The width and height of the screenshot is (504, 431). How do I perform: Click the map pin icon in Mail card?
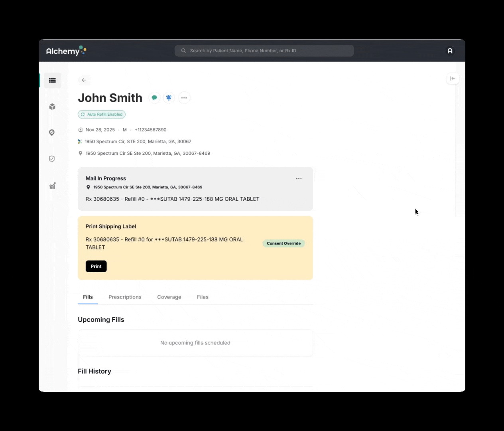88,187
